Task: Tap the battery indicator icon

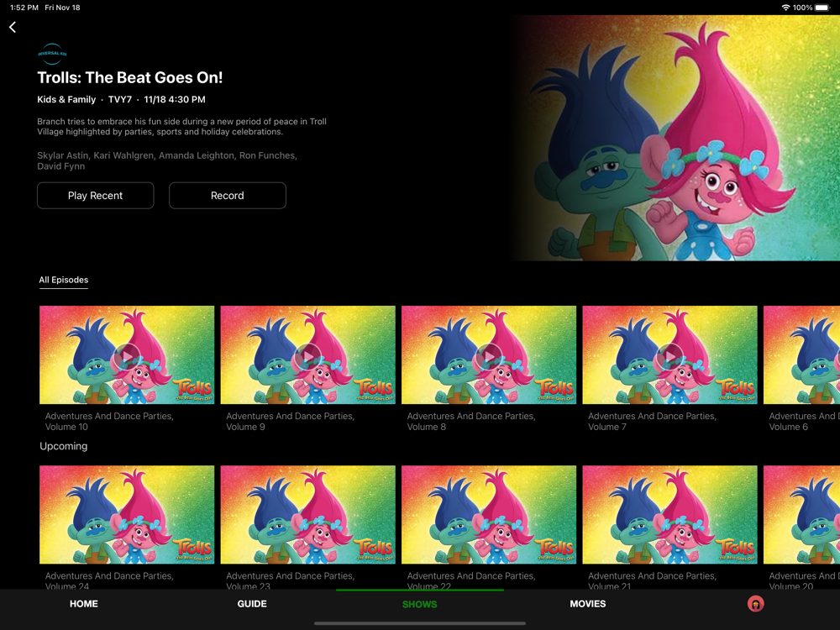Action: pos(822,8)
